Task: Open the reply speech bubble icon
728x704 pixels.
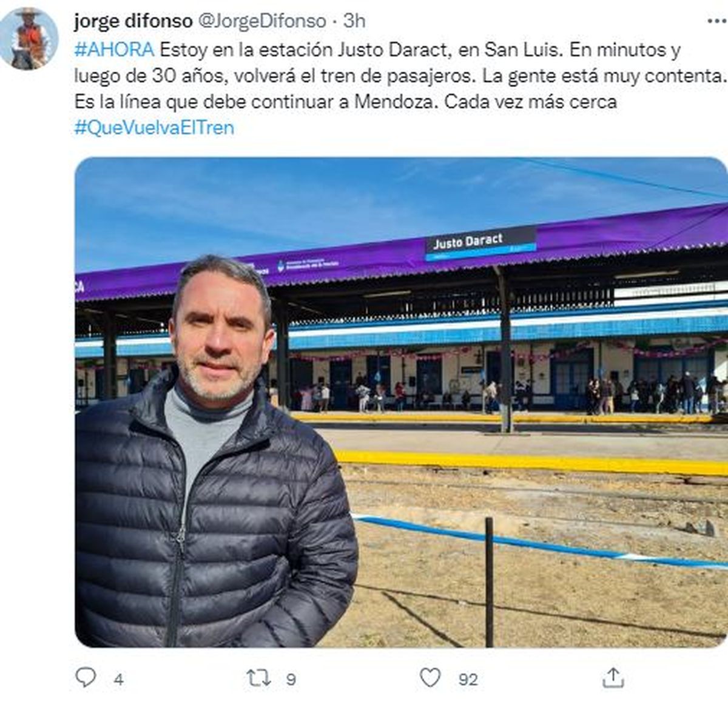Action: [86, 677]
